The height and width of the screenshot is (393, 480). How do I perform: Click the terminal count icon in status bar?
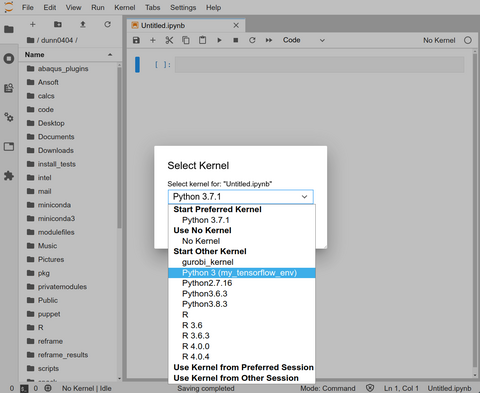point(24,388)
